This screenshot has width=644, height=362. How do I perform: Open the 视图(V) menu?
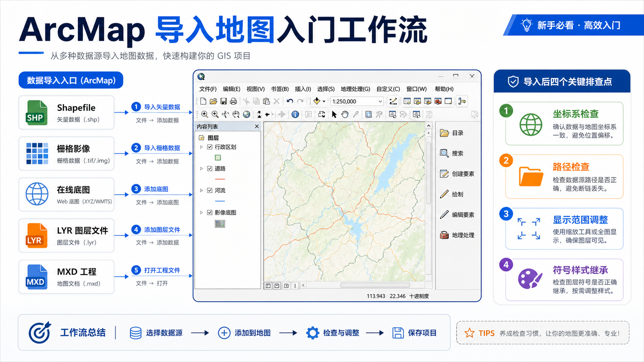click(255, 89)
